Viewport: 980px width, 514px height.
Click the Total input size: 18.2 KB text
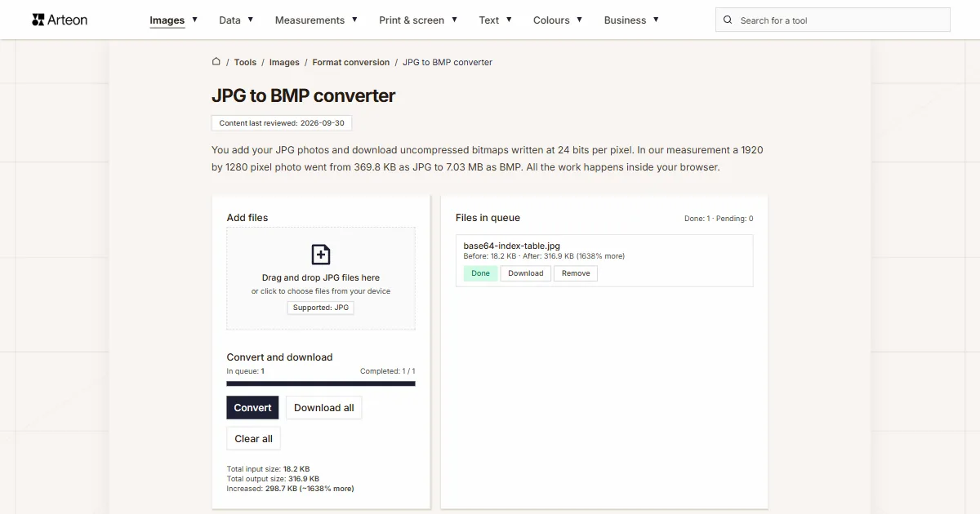268,469
